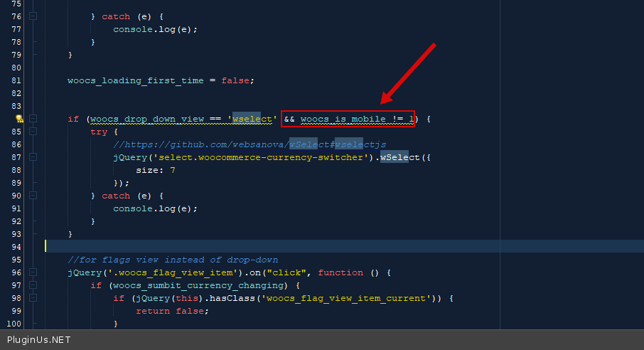The image size is (644, 350).
Task: Select the false value on line 81
Action: (x=235, y=80)
